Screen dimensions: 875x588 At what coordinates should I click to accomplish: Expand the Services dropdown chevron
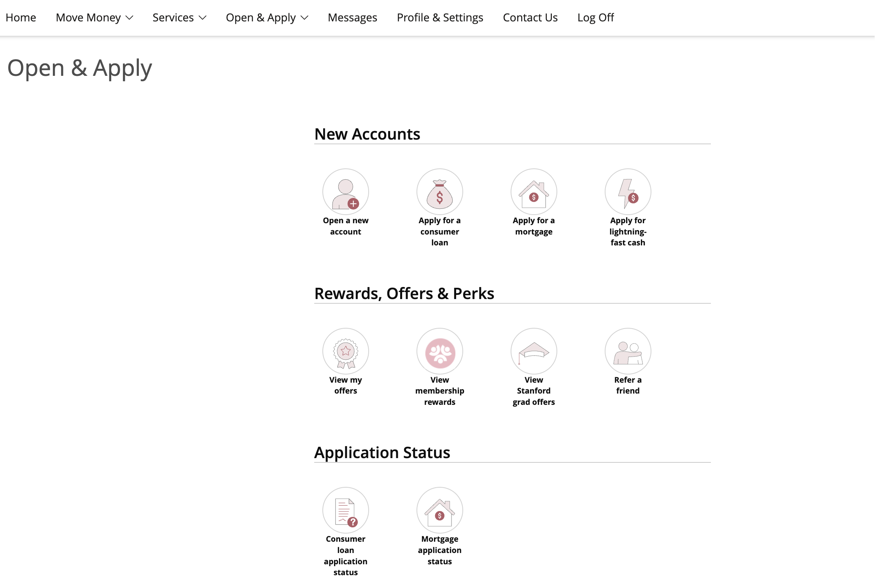click(202, 17)
